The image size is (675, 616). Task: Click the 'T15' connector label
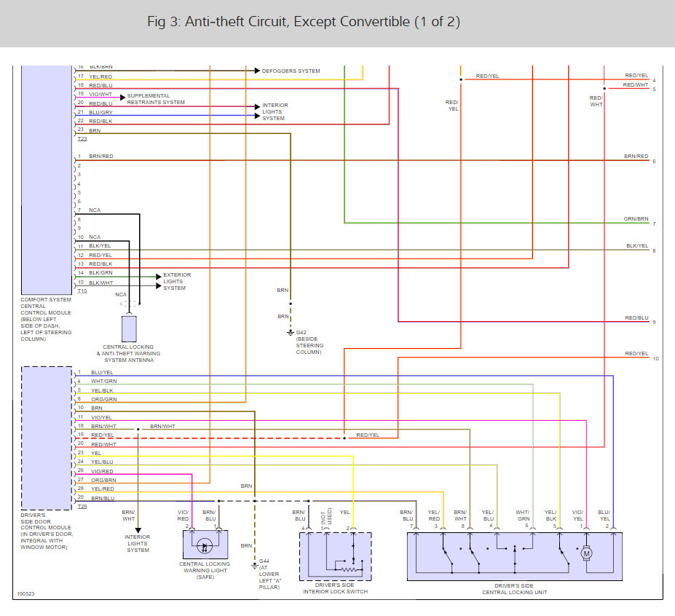82,291
